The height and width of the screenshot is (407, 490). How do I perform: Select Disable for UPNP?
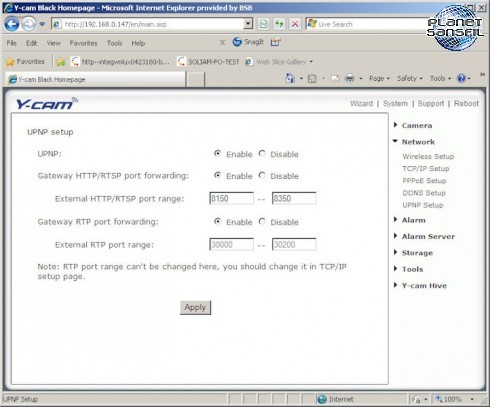coord(262,154)
